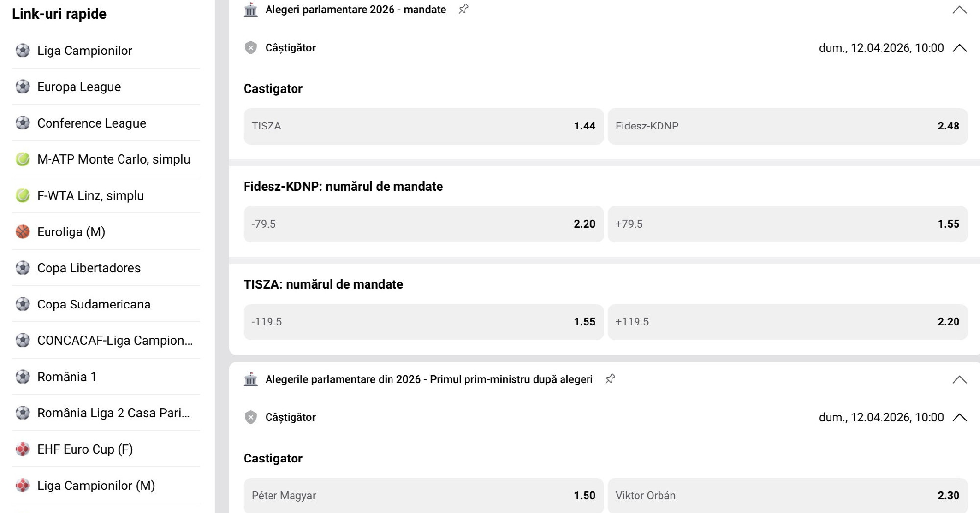The width and height of the screenshot is (980, 513).
Task: Collapse the 'Primul prim-ministru după alegeri' section
Action: [x=959, y=380]
